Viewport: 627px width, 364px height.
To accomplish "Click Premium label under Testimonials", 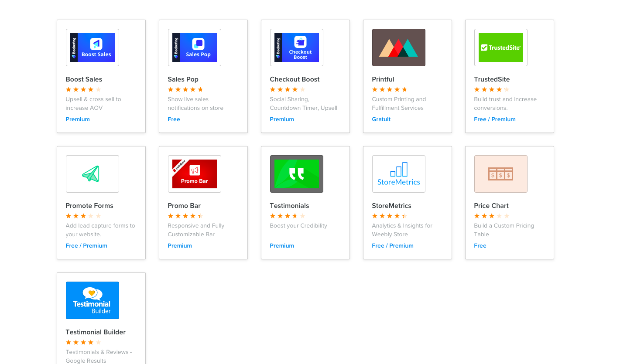I will coord(282,245).
